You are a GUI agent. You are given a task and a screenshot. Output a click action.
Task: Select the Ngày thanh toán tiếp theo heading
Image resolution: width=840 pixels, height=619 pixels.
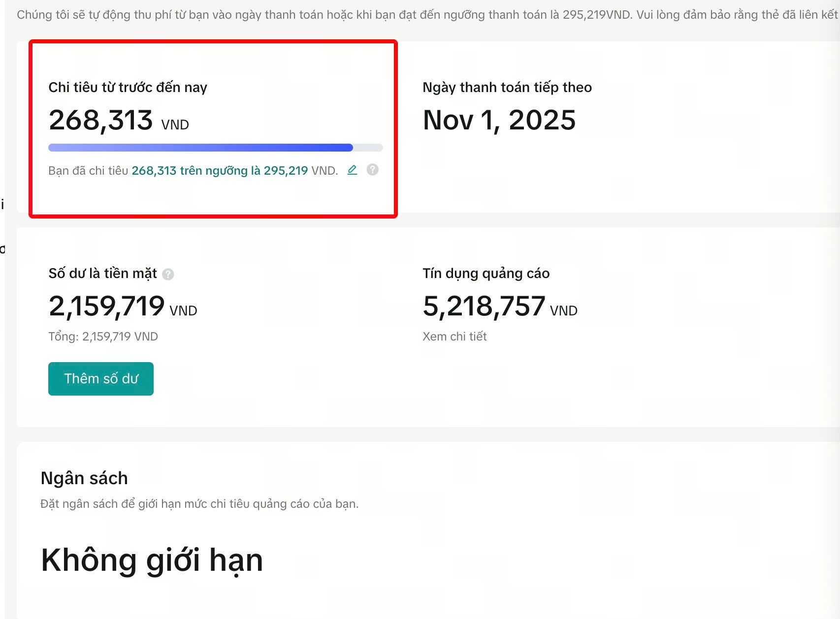pos(507,88)
